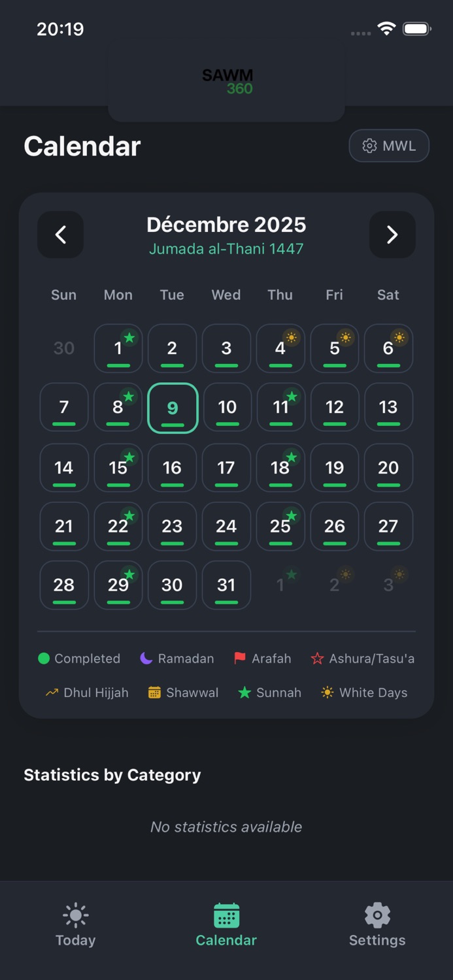
Task: Select December 24 in calendar
Action: tap(226, 527)
